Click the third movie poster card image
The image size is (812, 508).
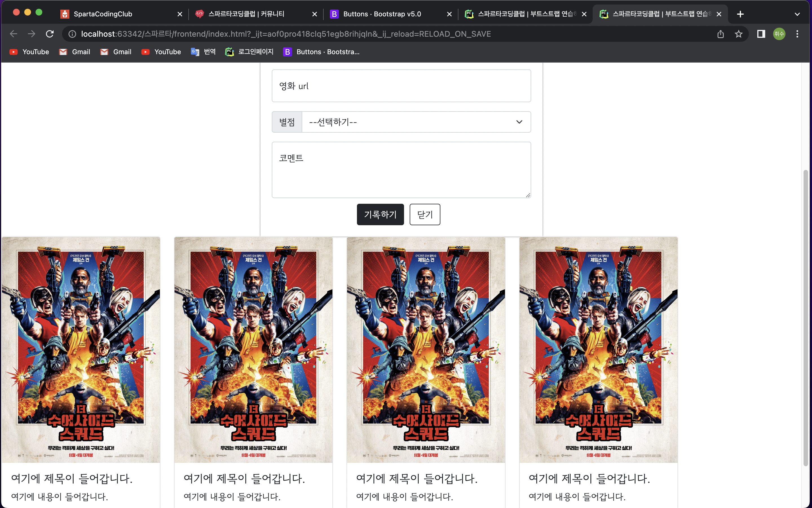[426, 350]
